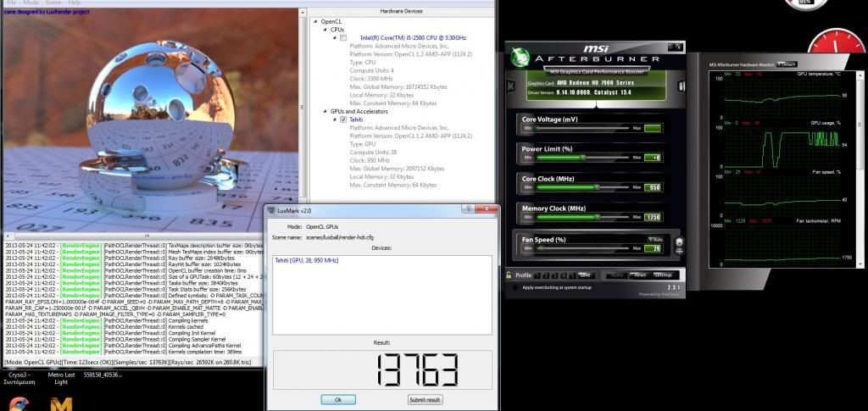The image size is (868, 411).
Task: Click Ok in the LuxMark result dialog
Action: coord(337,399)
